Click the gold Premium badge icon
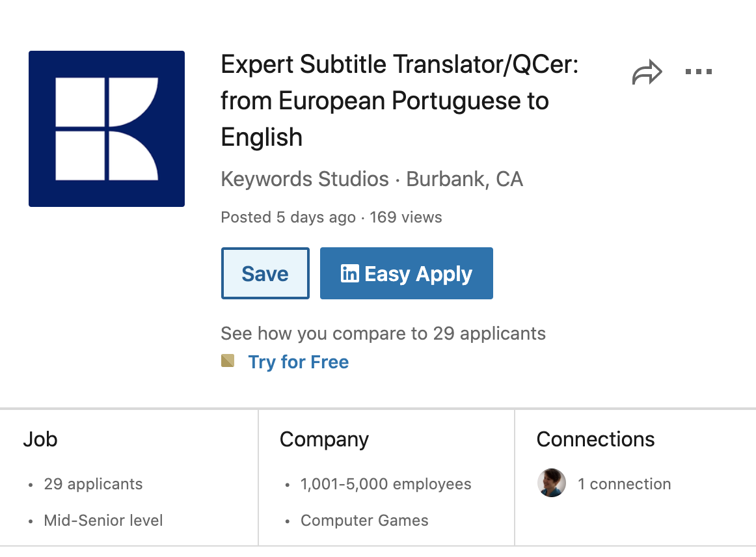The image size is (756, 557). 228,360
